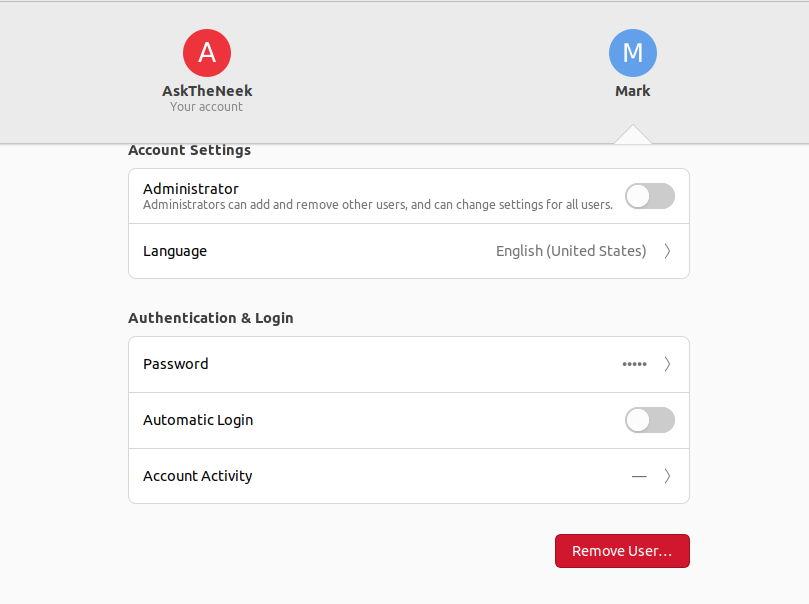Viewport: 809px width, 604px height.
Task: Click the hidden password dots
Action: [634, 364]
